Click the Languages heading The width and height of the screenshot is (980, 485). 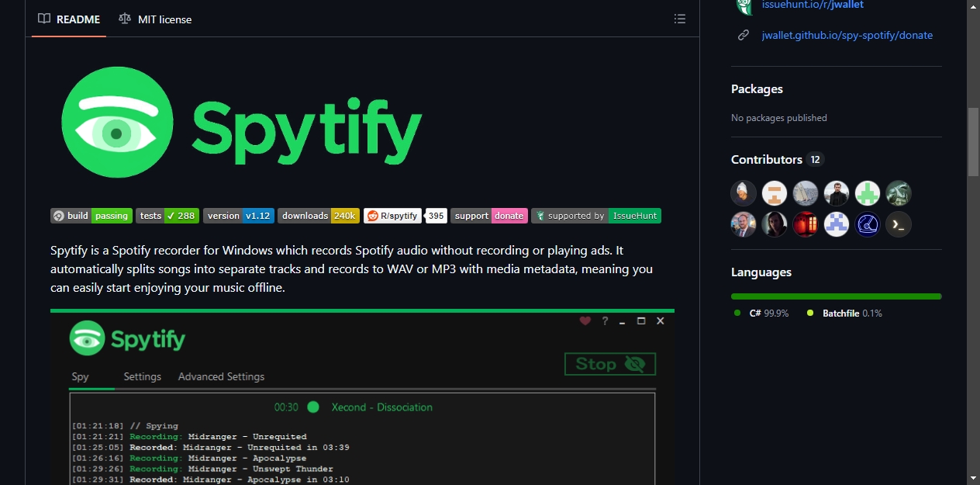coord(761,272)
